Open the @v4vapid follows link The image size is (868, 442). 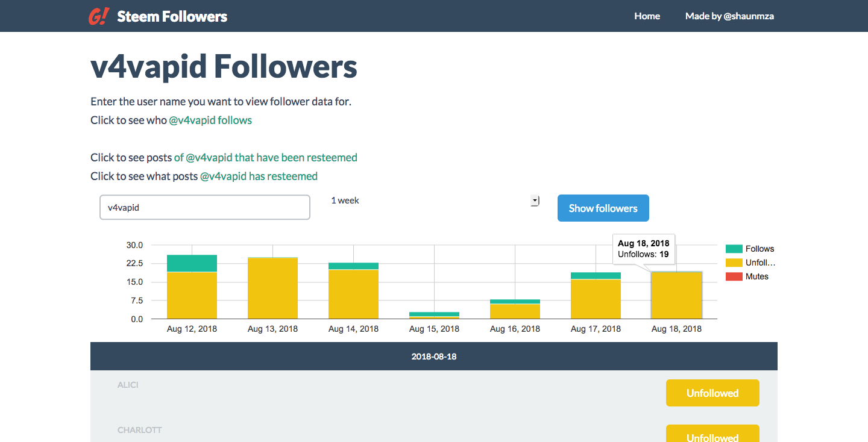tap(210, 120)
